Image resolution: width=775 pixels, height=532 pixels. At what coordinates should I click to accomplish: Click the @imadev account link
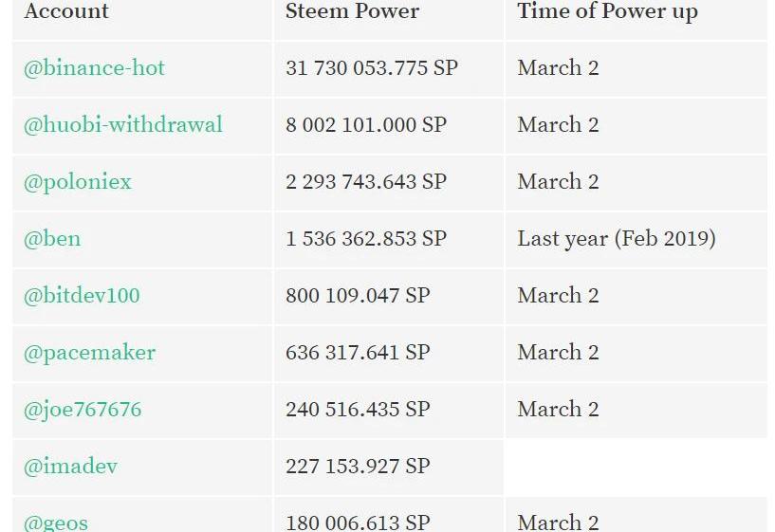coord(70,467)
